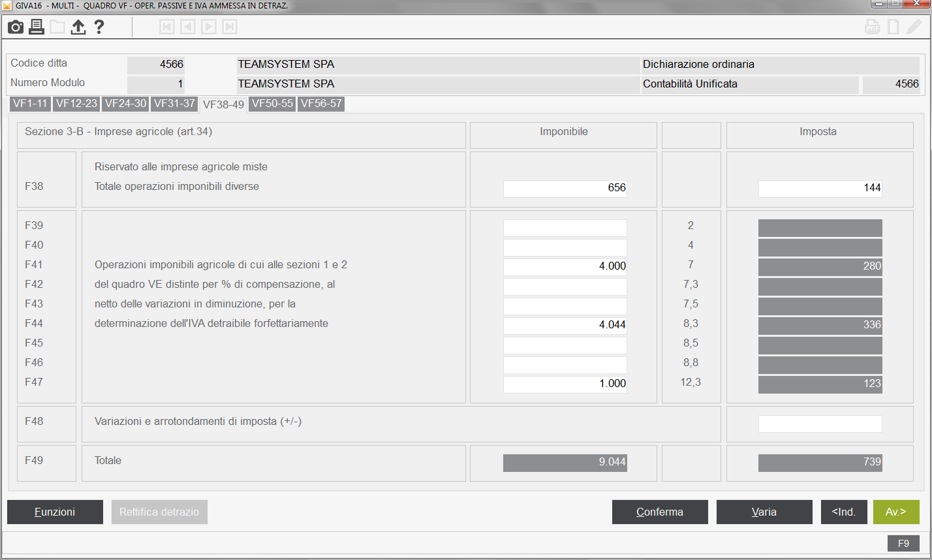Click the PDF export icon

[x=873, y=27]
